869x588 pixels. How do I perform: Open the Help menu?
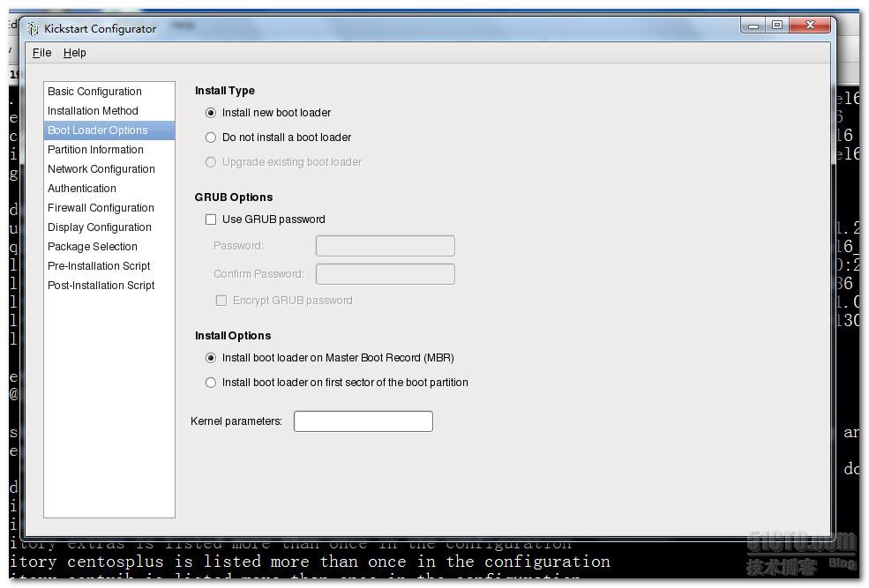[x=74, y=53]
